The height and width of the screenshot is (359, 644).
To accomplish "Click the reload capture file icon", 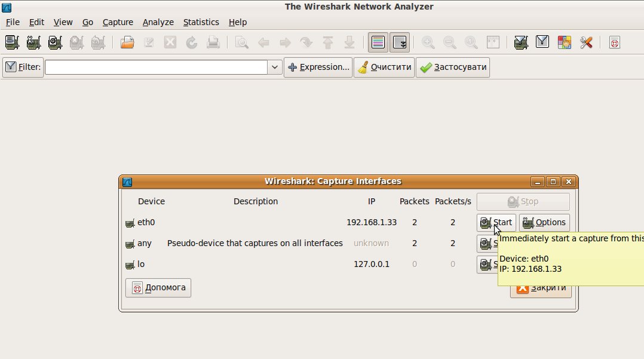I will 192,42.
